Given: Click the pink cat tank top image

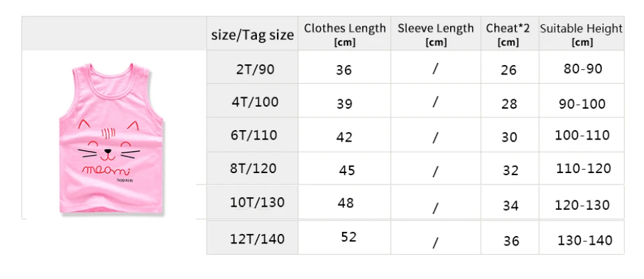Looking at the screenshot, I should pos(111,138).
